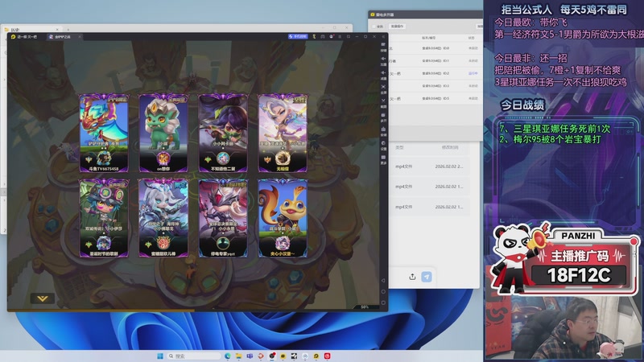The height and width of the screenshot is (362, 644).
Task: Toggle fullscreen from the emulator sidebar
Action: 383,88
